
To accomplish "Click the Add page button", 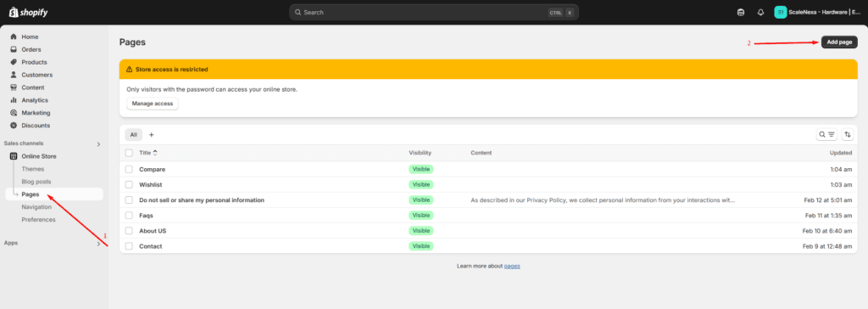I will 839,42.
